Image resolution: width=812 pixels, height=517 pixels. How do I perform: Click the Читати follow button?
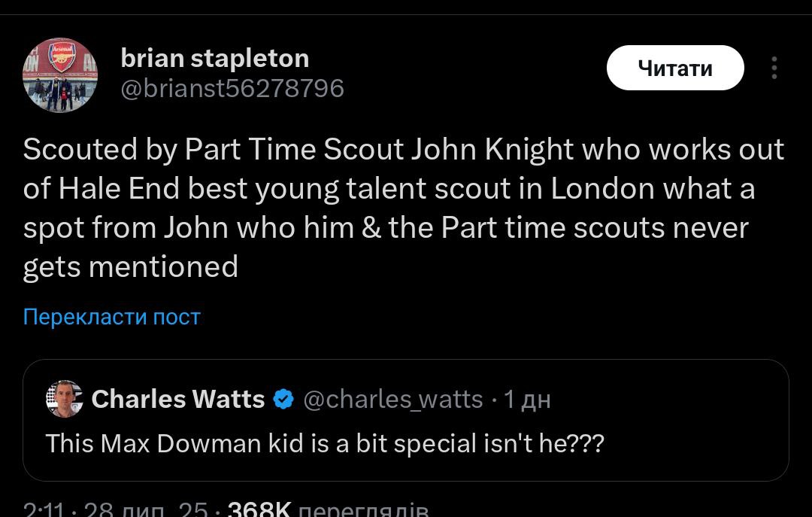pyautogui.click(x=674, y=68)
